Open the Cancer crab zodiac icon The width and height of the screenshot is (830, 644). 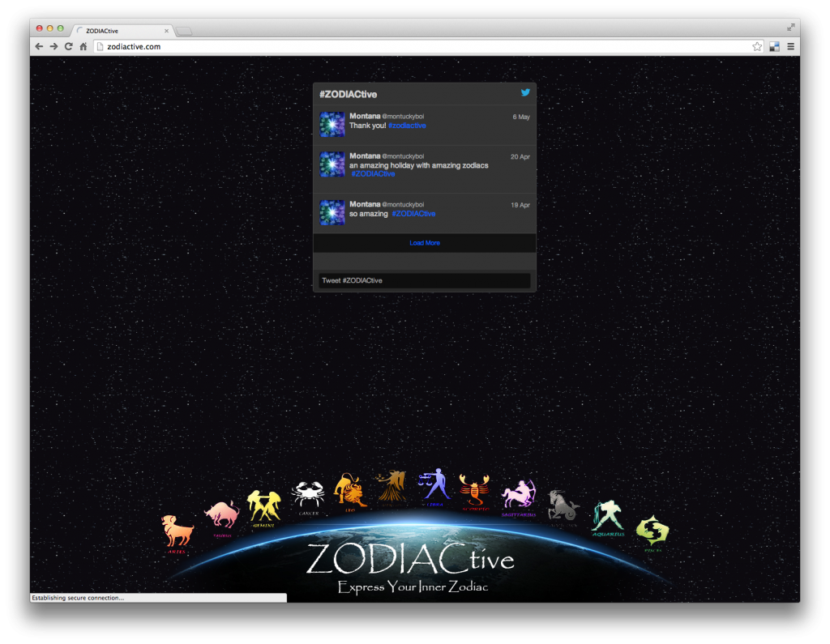coord(309,493)
